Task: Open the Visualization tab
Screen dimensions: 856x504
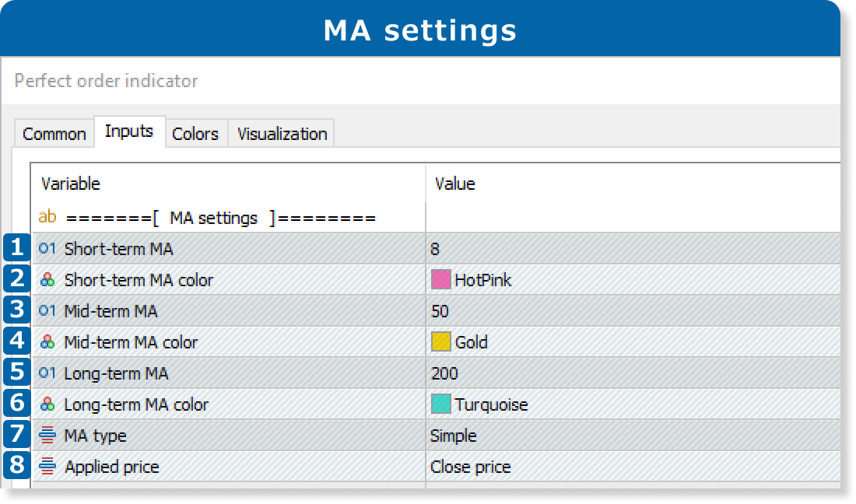Action: (282, 134)
